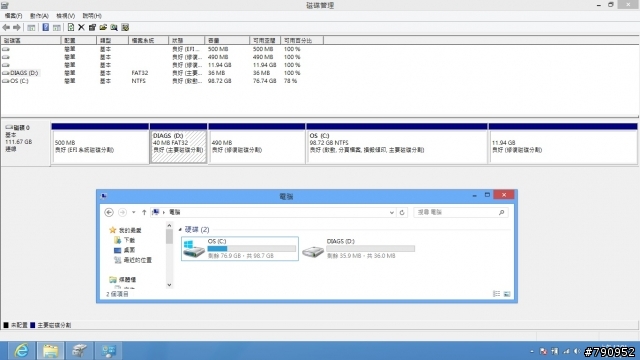Collapse the hard disk drives (2) group
Viewport: 640px width, 360px height.
coord(180,229)
